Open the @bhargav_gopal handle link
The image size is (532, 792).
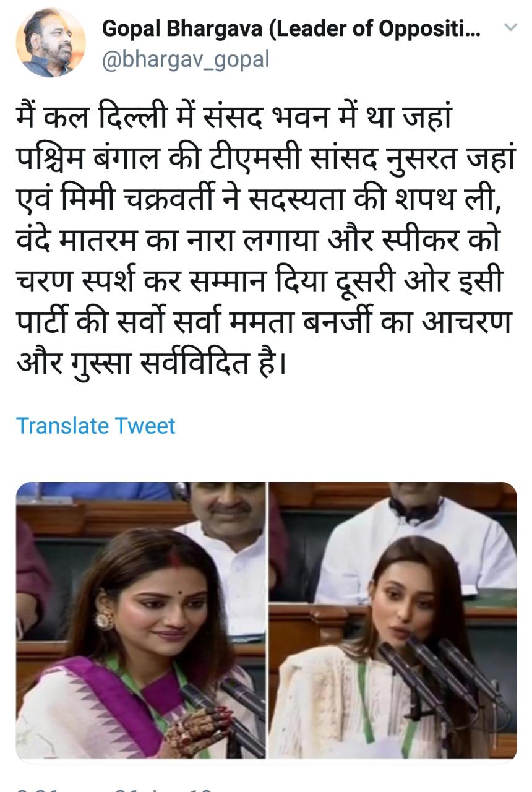pos(186,60)
